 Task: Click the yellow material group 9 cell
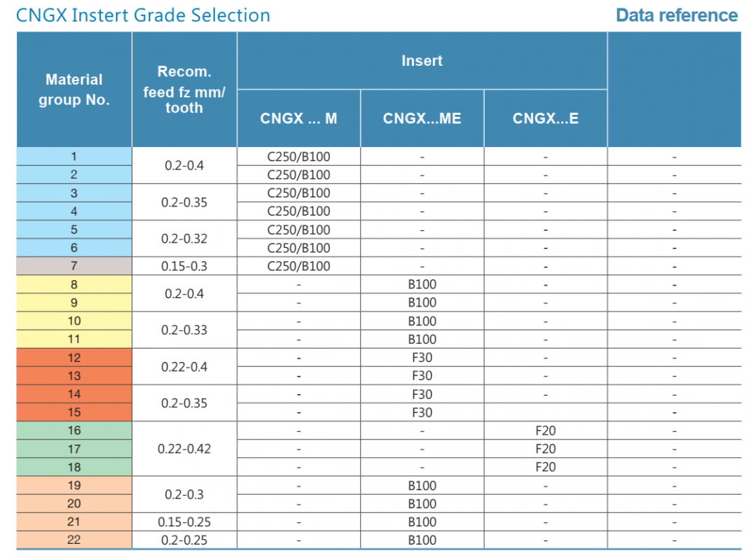pyautogui.click(x=74, y=303)
